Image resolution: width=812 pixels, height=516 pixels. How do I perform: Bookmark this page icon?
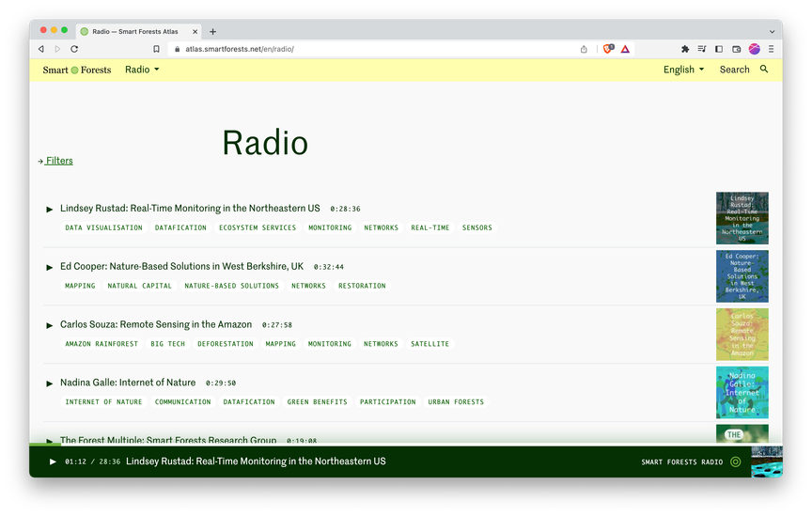point(156,49)
